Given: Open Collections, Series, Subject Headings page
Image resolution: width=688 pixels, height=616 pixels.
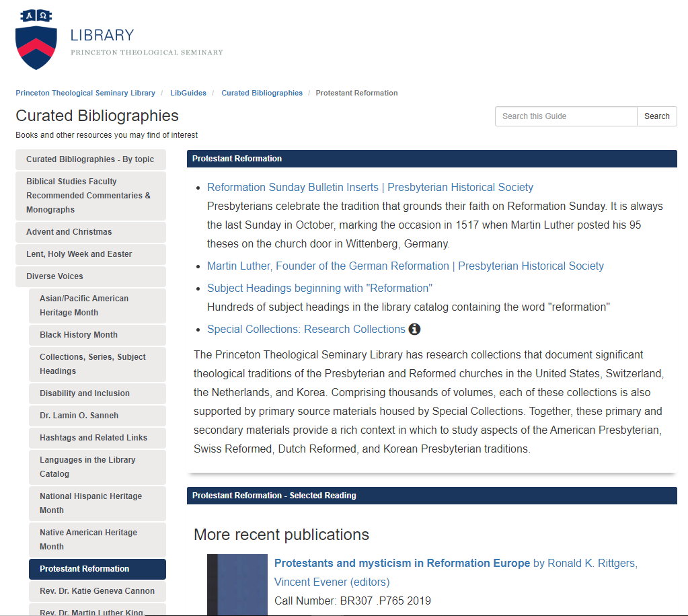Looking at the screenshot, I should (x=98, y=364).
